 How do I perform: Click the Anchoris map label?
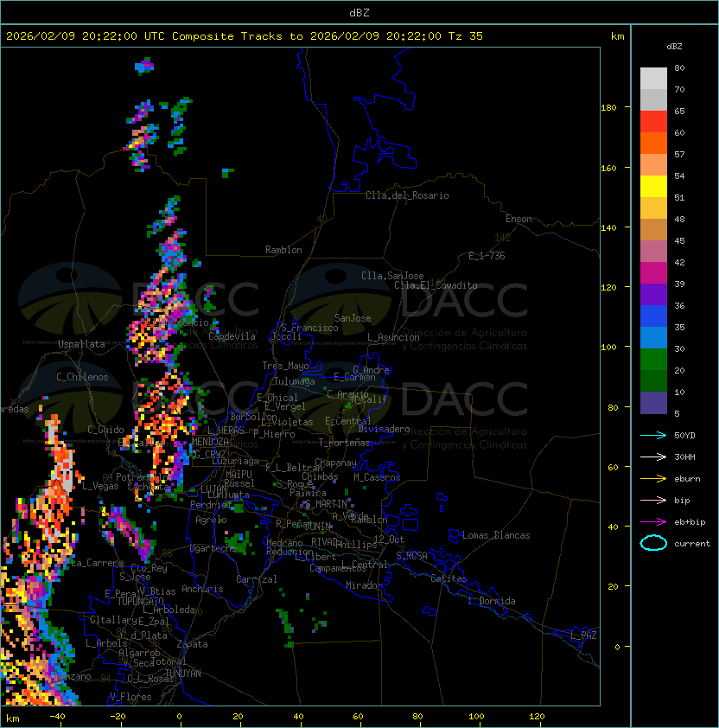coord(202,589)
